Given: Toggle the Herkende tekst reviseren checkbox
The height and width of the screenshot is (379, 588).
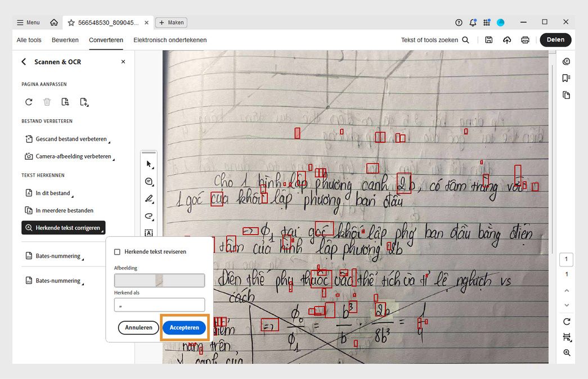Looking at the screenshot, I should pos(118,251).
